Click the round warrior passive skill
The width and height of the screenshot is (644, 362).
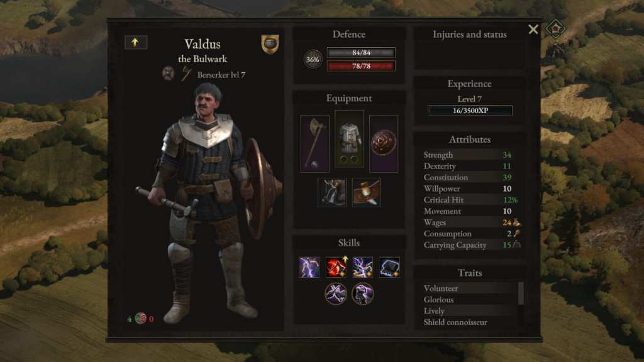[x=363, y=294]
